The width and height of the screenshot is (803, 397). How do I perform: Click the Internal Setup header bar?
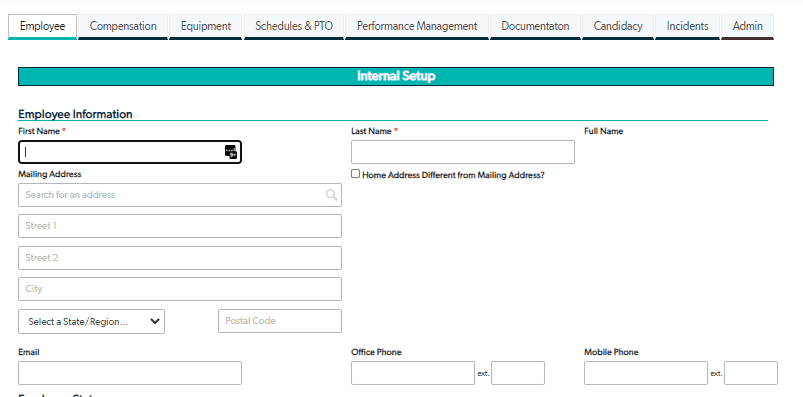tap(396, 76)
